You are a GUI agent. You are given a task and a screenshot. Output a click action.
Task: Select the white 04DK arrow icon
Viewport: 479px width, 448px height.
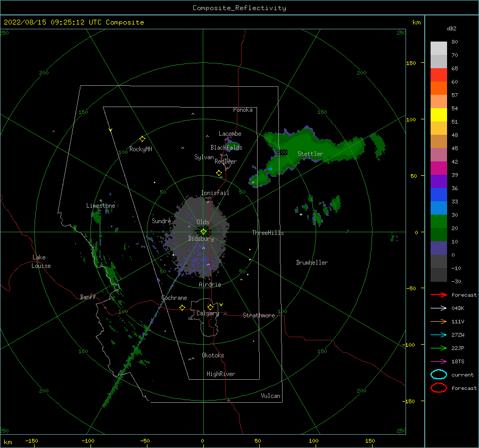pos(439,308)
